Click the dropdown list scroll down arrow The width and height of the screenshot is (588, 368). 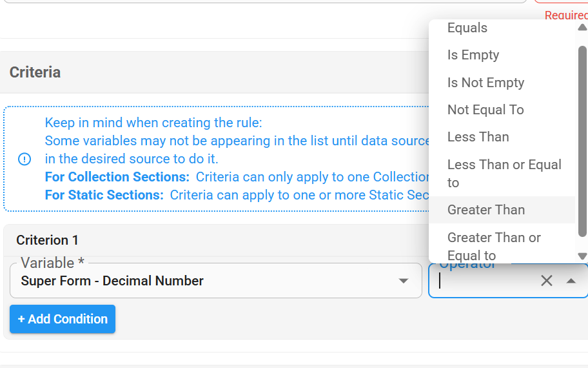pos(582,256)
